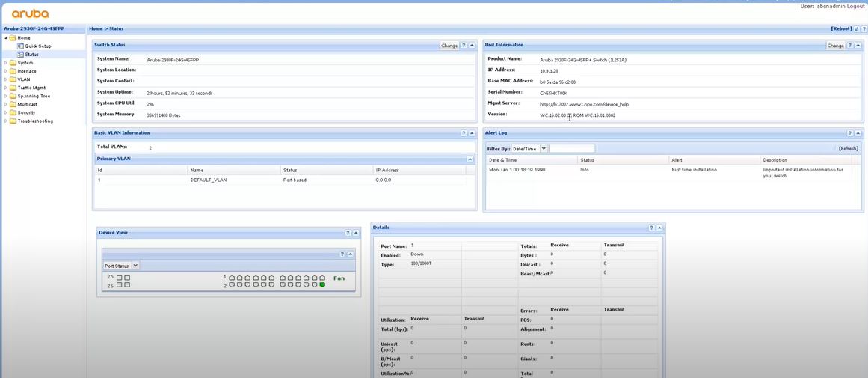Screen dimensions: 868x378
Task: Click the help icon in Details panel
Action: point(651,228)
